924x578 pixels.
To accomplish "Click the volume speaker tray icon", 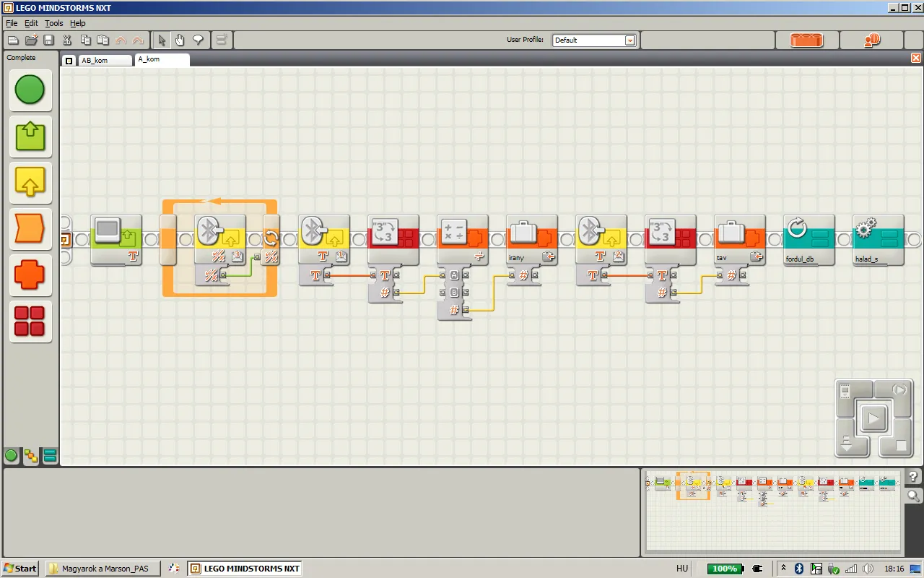I will (x=869, y=569).
